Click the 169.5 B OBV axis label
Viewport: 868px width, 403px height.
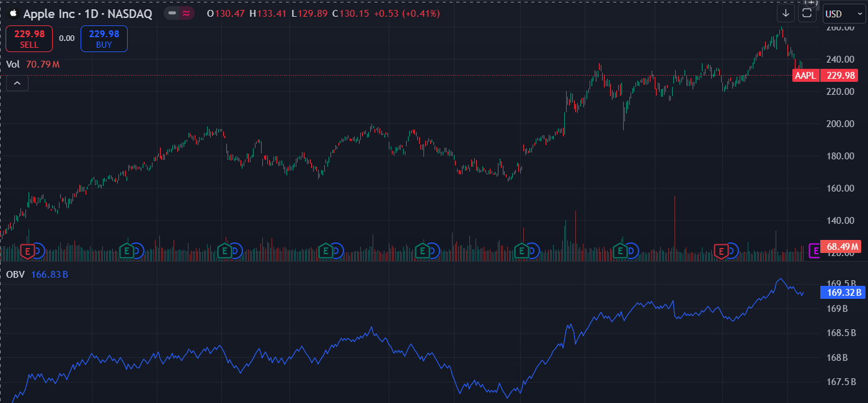pyautogui.click(x=840, y=283)
